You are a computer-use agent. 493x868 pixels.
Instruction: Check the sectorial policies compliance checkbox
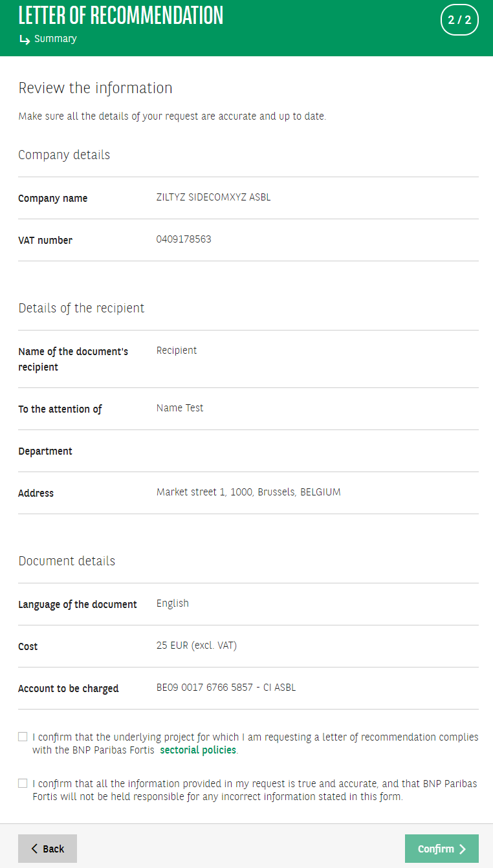tap(23, 737)
